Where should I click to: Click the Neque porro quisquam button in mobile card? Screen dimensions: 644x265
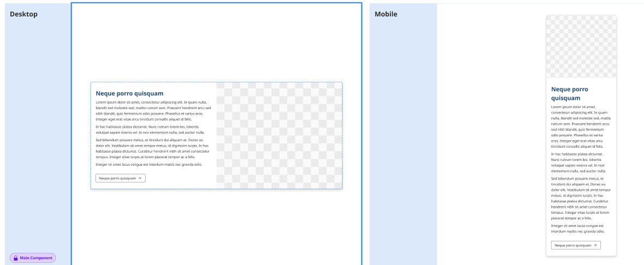click(576, 245)
